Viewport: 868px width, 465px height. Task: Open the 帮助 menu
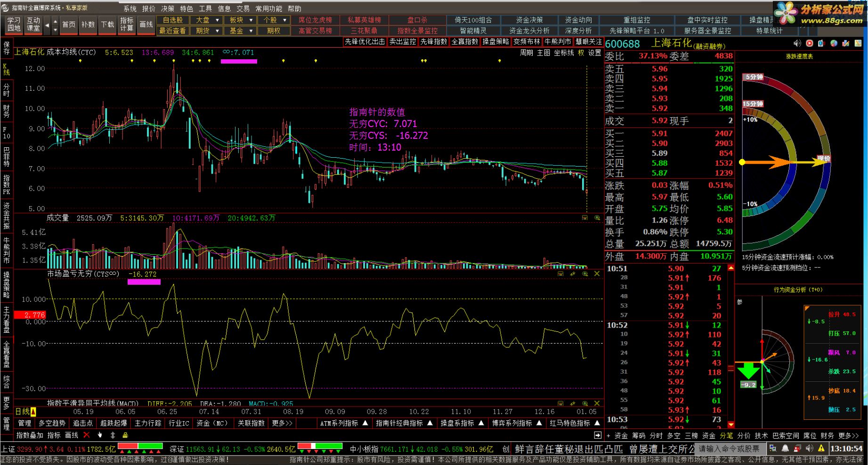[x=294, y=8]
